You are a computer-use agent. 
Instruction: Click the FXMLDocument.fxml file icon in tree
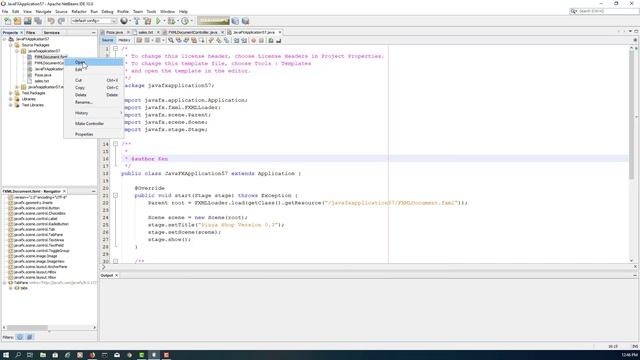pyautogui.click(x=29, y=57)
